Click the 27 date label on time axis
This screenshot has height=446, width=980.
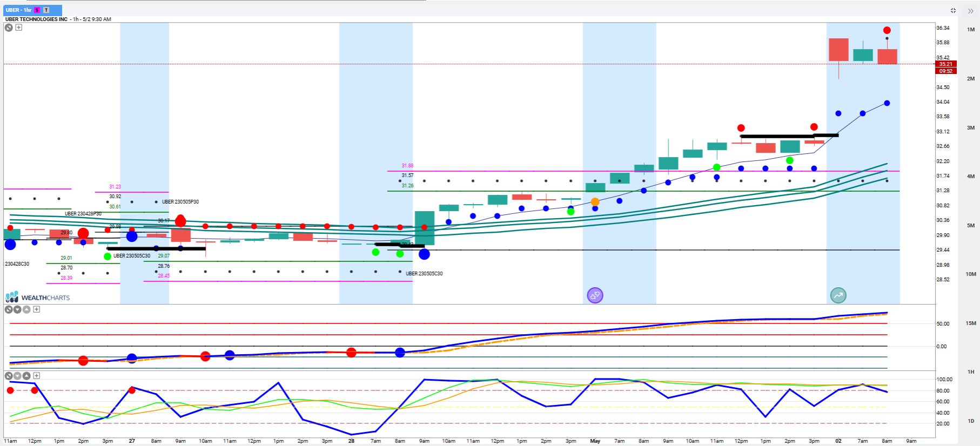coord(132,441)
